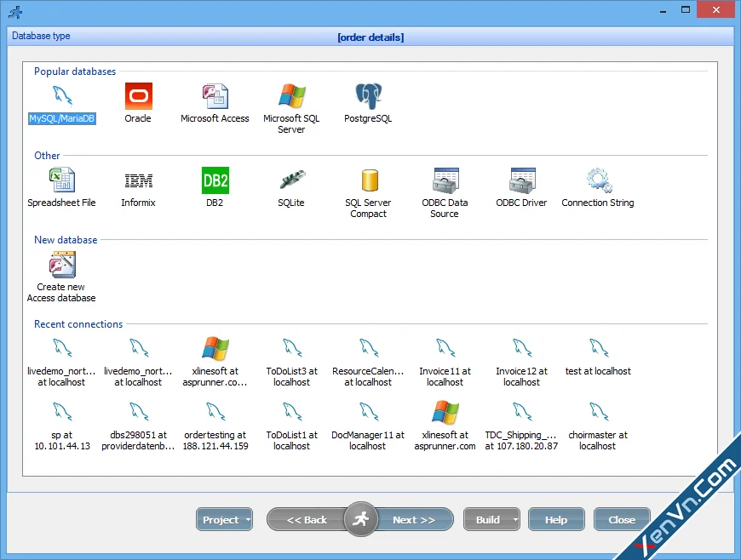Screen dimensions: 741x560
Task: Open recent Invoice12 at localhost connection
Action: [x=521, y=360]
